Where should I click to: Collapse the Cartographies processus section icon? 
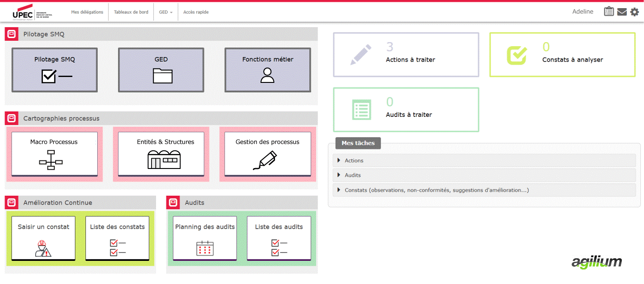click(11, 118)
